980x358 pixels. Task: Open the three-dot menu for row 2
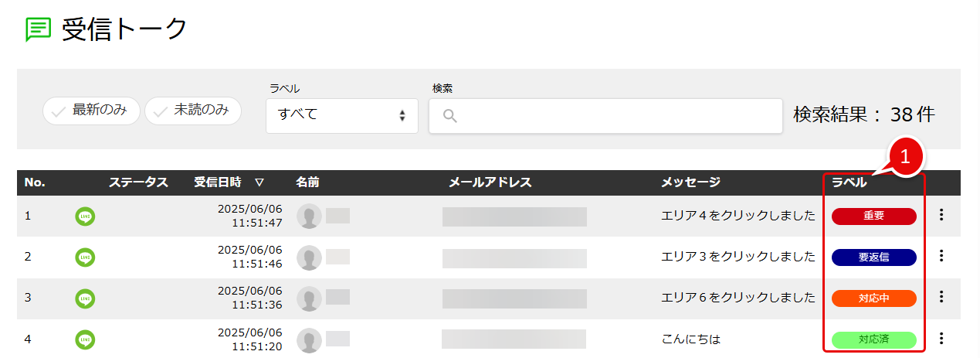coord(941,256)
